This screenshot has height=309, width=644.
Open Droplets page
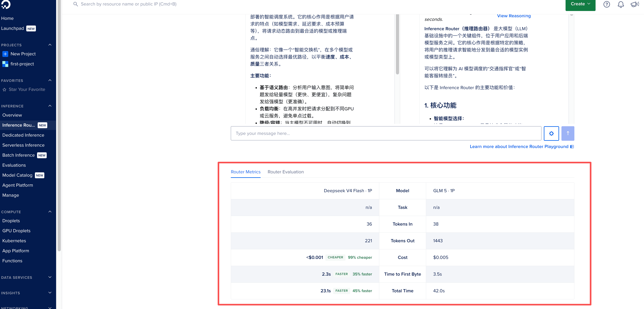tap(11, 221)
